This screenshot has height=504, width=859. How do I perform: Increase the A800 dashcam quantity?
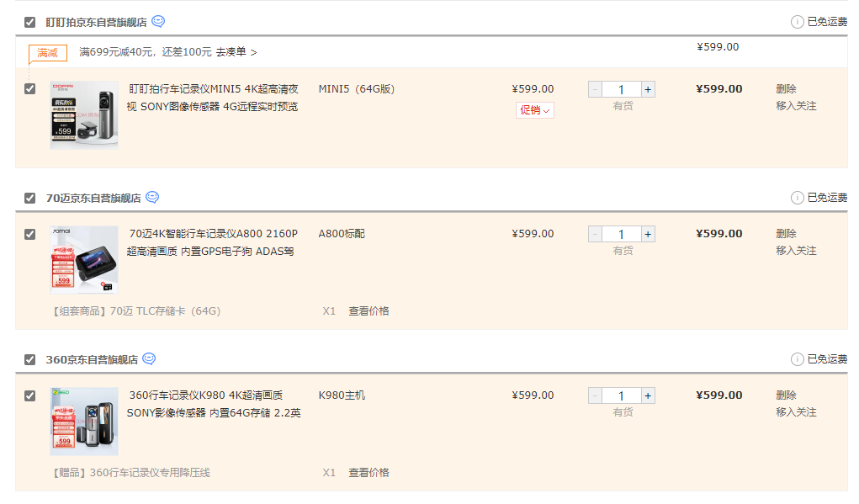(647, 233)
